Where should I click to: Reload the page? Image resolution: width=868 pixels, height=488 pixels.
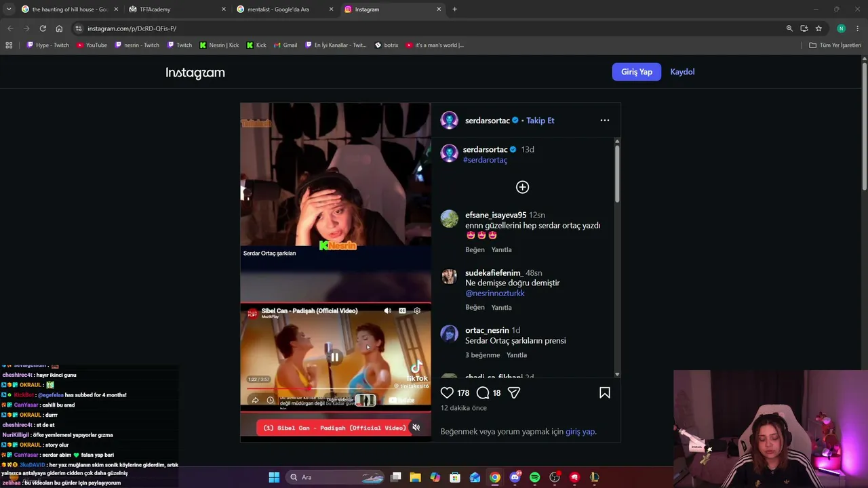click(43, 28)
